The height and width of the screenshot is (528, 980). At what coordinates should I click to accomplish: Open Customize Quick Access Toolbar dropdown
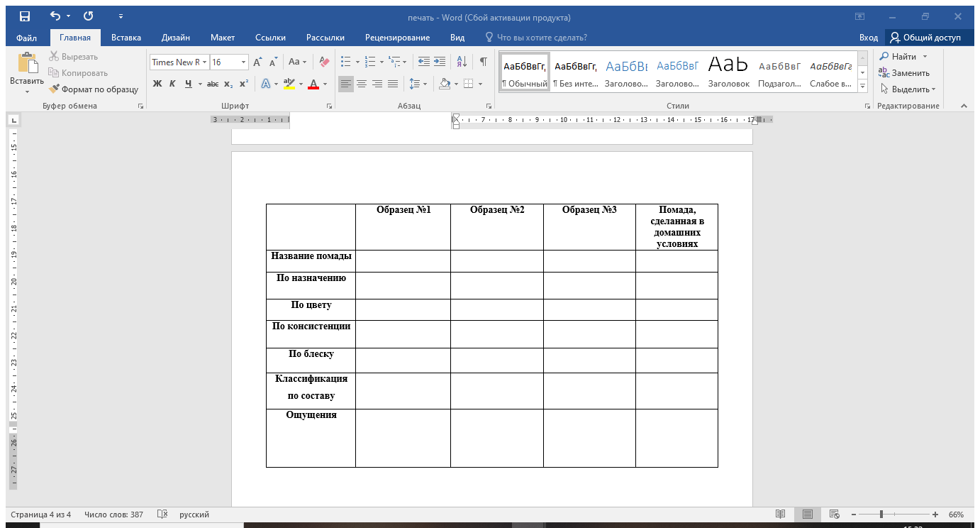pyautogui.click(x=121, y=17)
